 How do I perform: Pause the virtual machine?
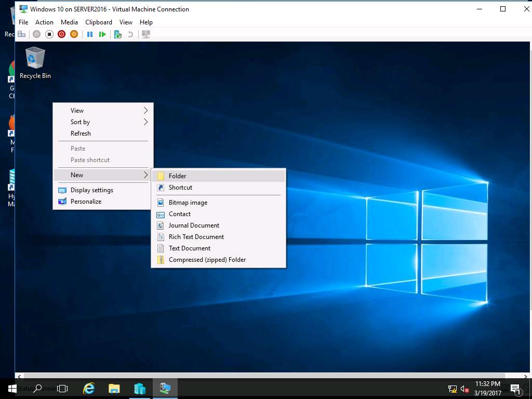click(x=90, y=34)
